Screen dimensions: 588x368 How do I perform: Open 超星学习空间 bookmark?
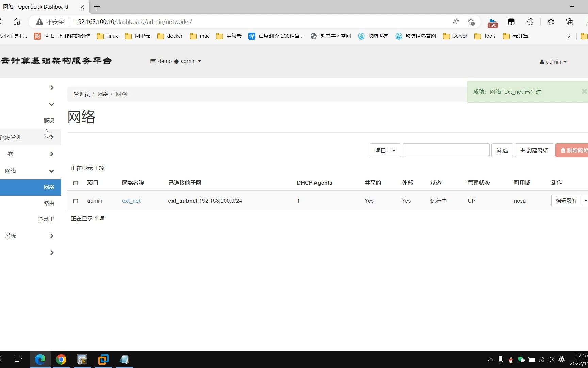pyautogui.click(x=331, y=36)
